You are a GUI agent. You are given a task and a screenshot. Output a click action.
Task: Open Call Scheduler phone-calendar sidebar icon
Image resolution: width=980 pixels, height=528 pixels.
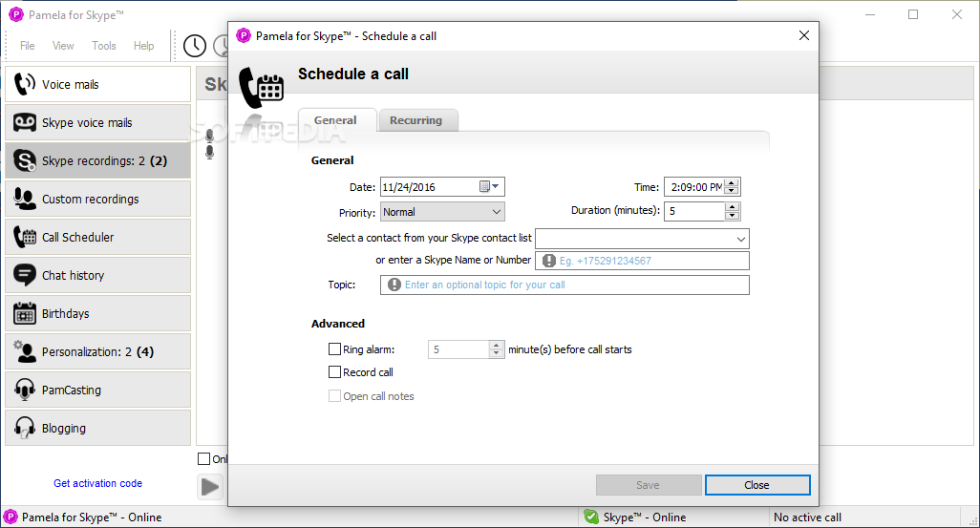point(25,237)
